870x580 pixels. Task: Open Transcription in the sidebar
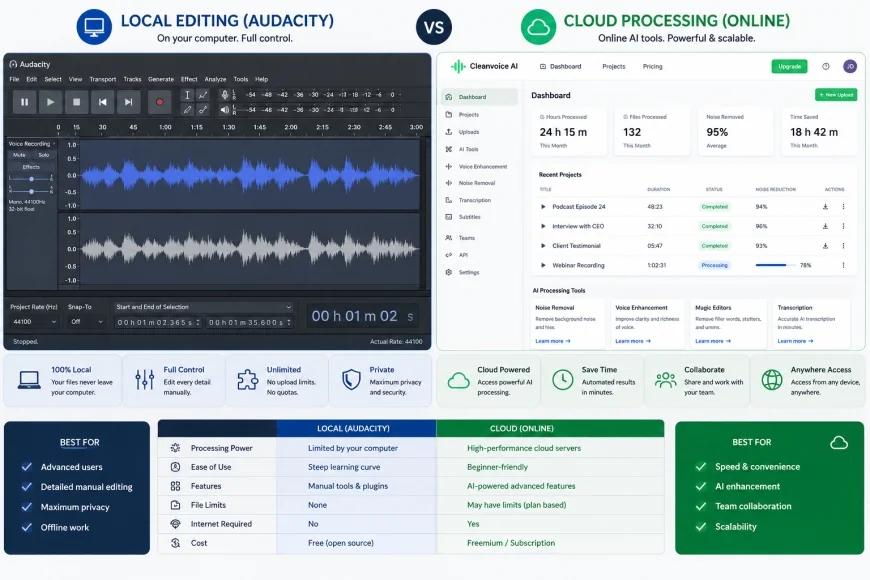(480, 200)
